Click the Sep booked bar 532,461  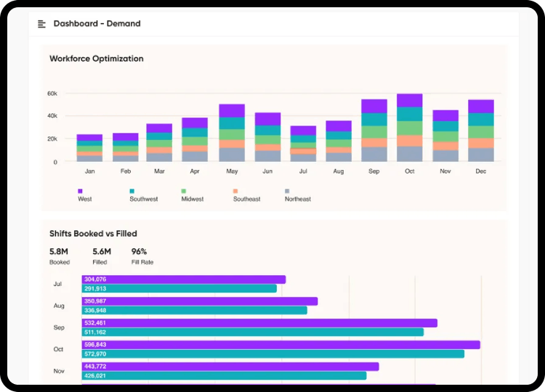pos(259,323)
